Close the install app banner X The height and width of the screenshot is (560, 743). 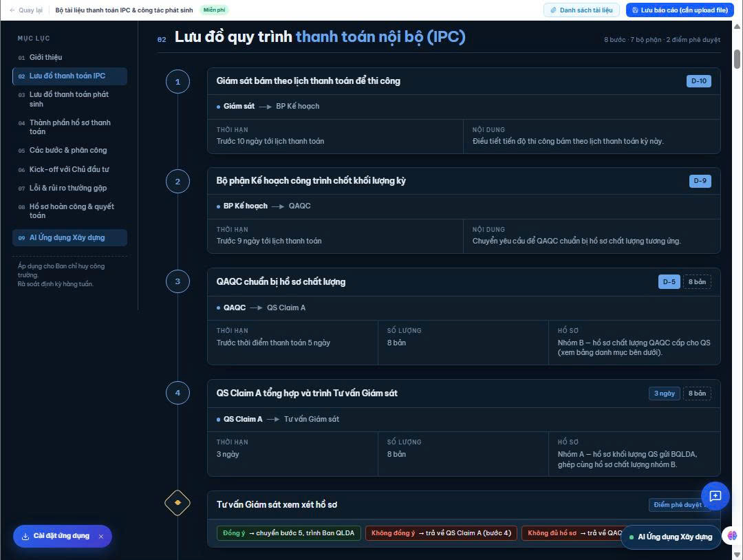pyautogui.click(x=101, y=537)
